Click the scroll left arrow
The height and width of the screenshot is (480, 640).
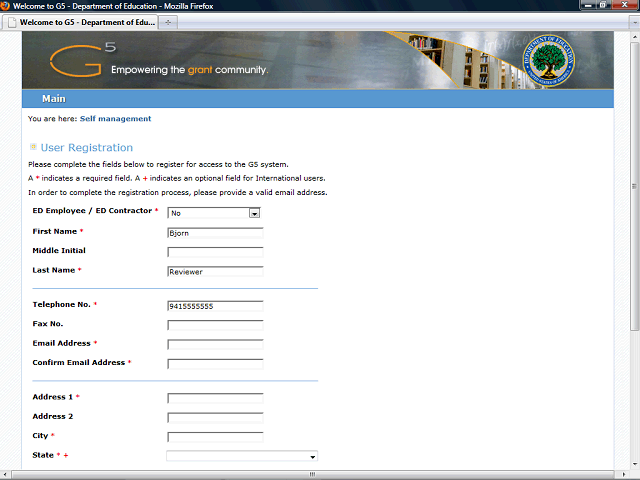[5, 474]
